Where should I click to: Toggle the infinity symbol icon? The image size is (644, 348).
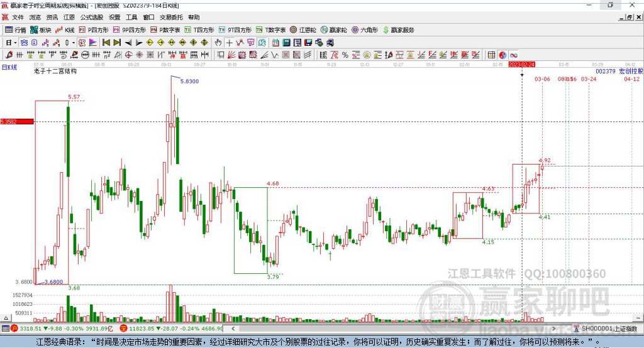click(x=513, y=55)
